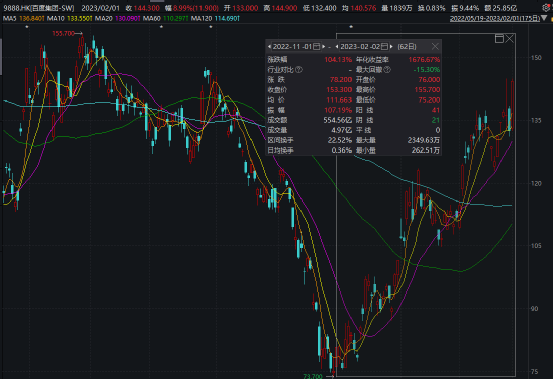Click the 150 price axis label
This screenshot has height=379, width=553.
(536, 58)
